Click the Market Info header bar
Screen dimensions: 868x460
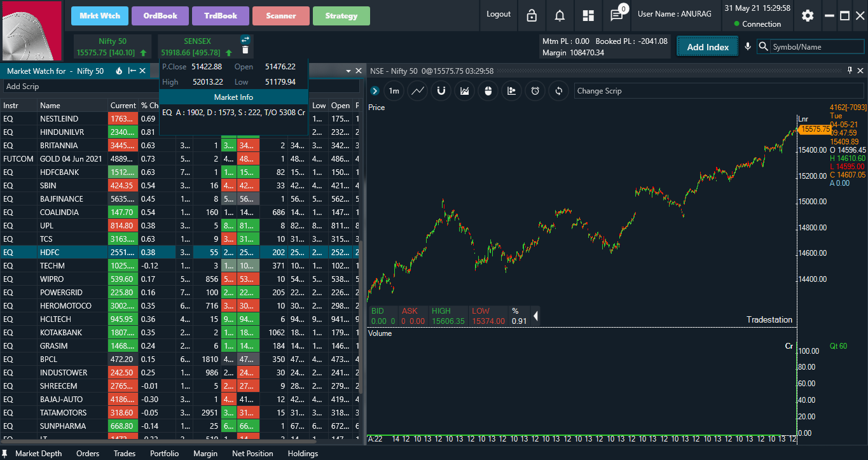[x=233, y=97]
